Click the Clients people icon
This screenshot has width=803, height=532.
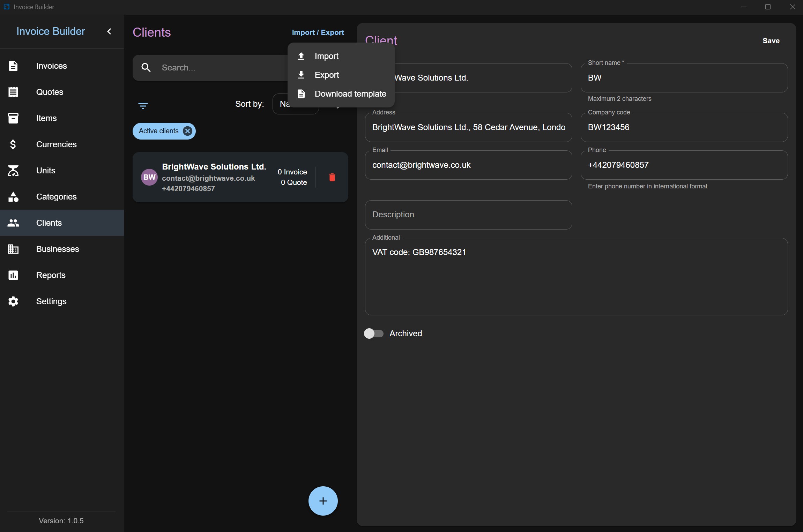[13, 223]
